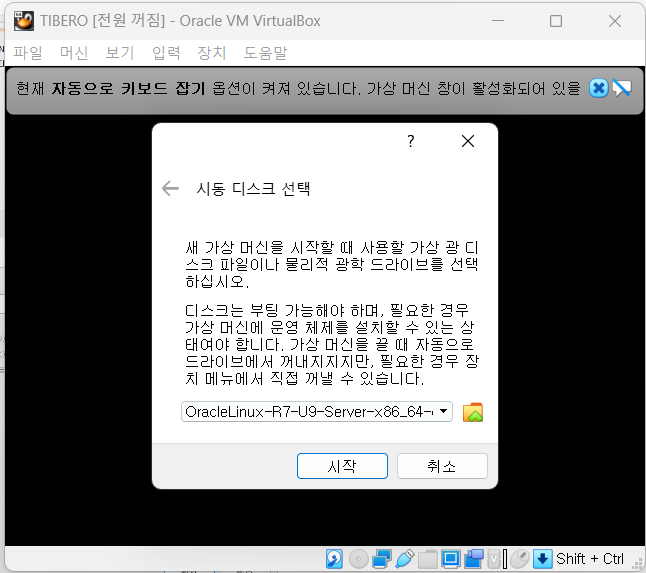Click the mouse integration status icon

pos(520,559)
